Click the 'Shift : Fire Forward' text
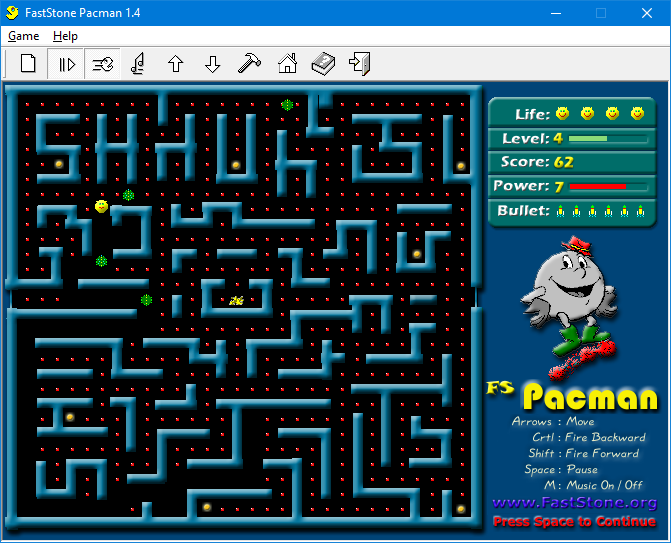671x543 pixels. coord(584,453)
